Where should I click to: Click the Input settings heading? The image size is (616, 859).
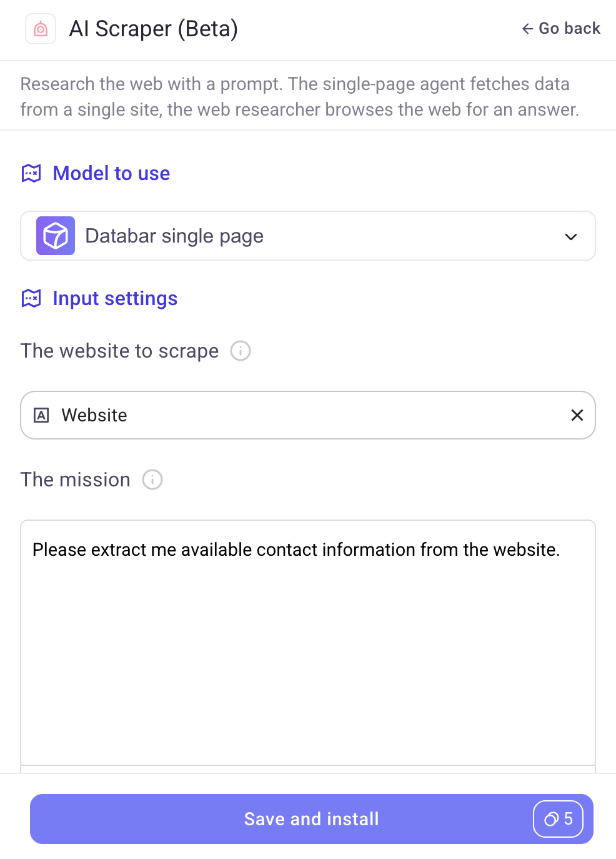(x=115, y=298)
